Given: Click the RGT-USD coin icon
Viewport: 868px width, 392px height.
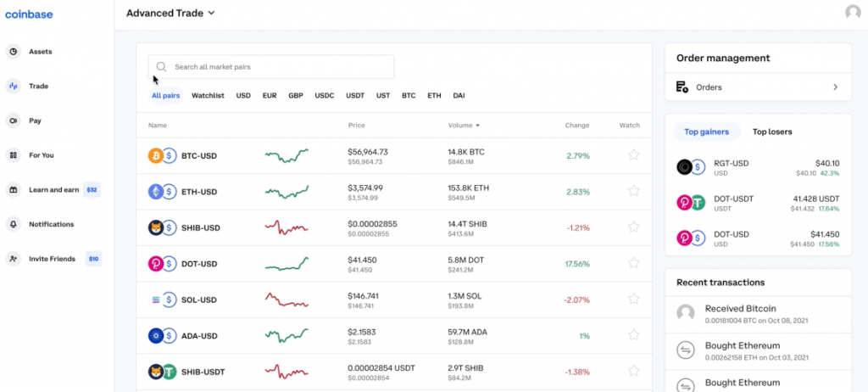Looking at the screenshot, I should (685, 166).
